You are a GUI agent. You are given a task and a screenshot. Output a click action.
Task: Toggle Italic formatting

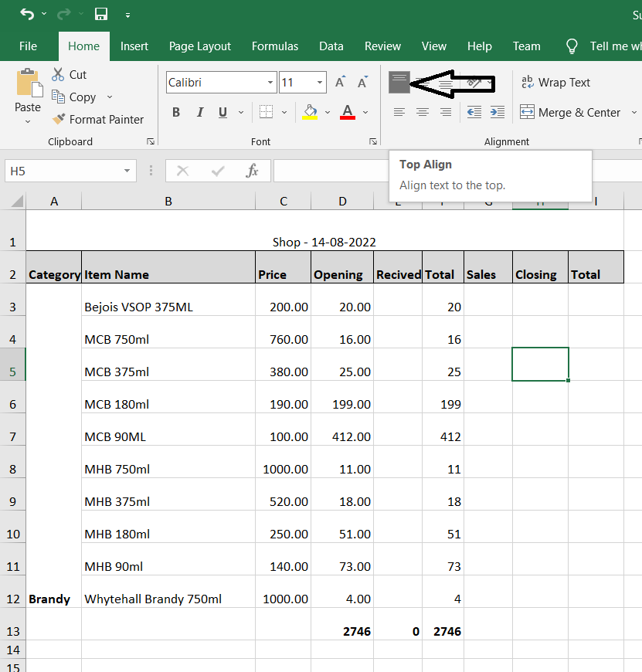pos(200,112)
